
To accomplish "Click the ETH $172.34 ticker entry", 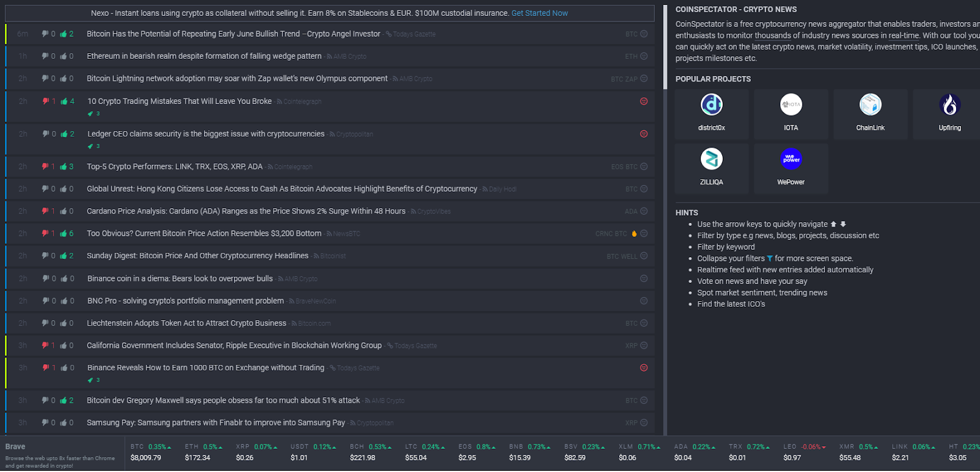I will point(204,452).
